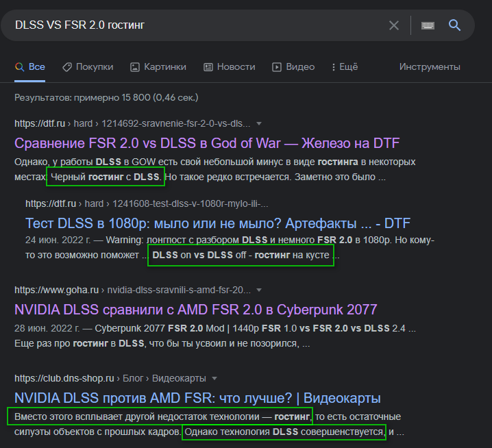Screen dimensions: 492x448
Task: Click the results count text 15 800
Action: [x=136, y=97]
